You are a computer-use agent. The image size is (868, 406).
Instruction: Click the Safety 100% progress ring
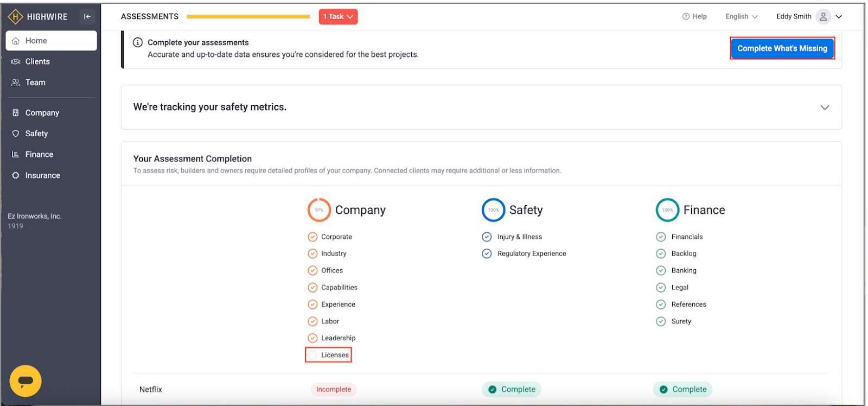[493, 210]
